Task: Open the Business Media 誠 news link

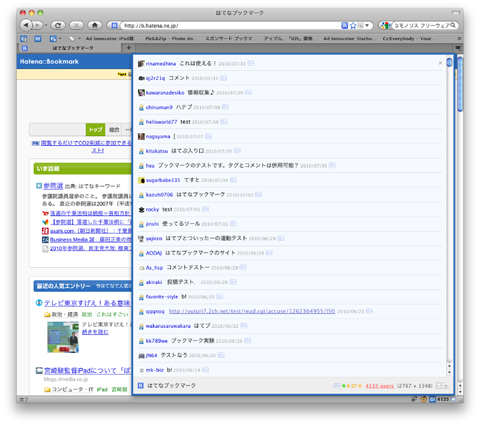Action: point(91,240)
